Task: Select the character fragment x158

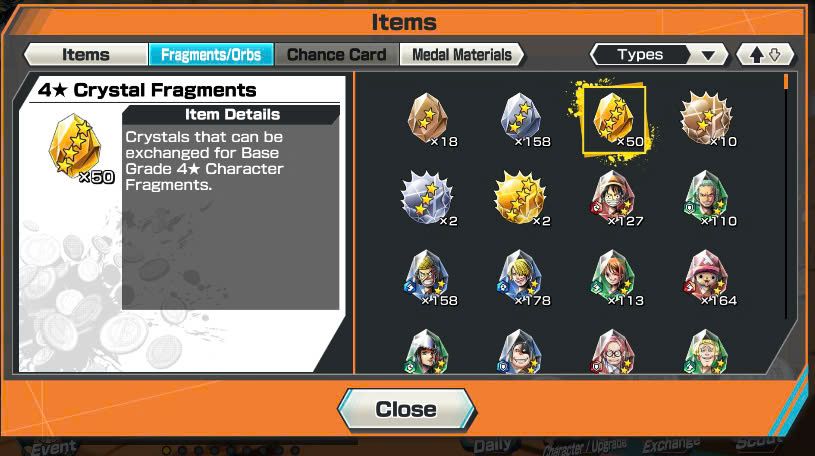Action: click(x=428, y=279)
